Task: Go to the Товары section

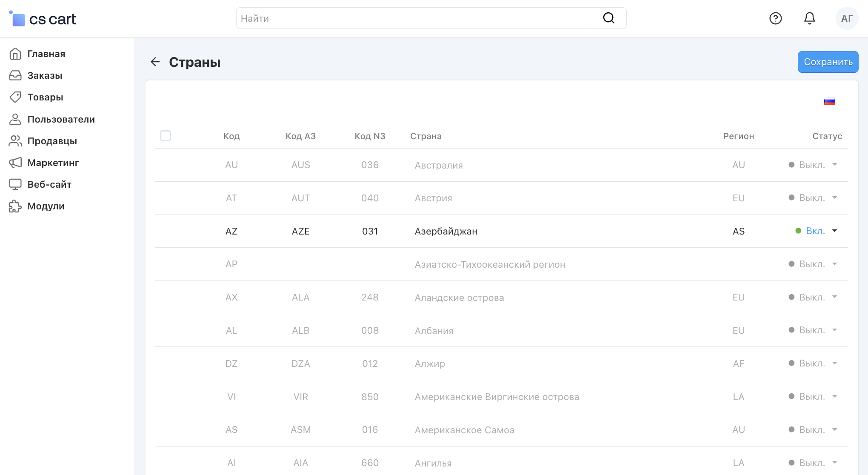Action: pyautogui.click(x=45, y=97)
